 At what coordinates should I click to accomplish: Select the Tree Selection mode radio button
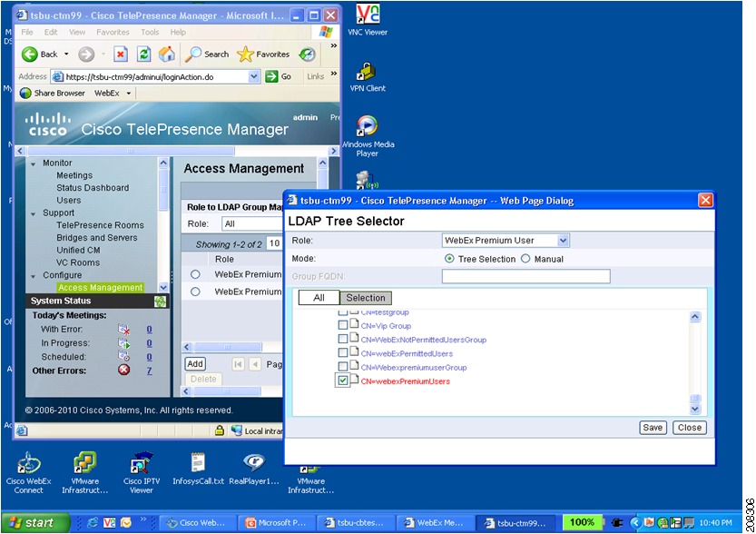pyautogui.click(x=449, y=259)
